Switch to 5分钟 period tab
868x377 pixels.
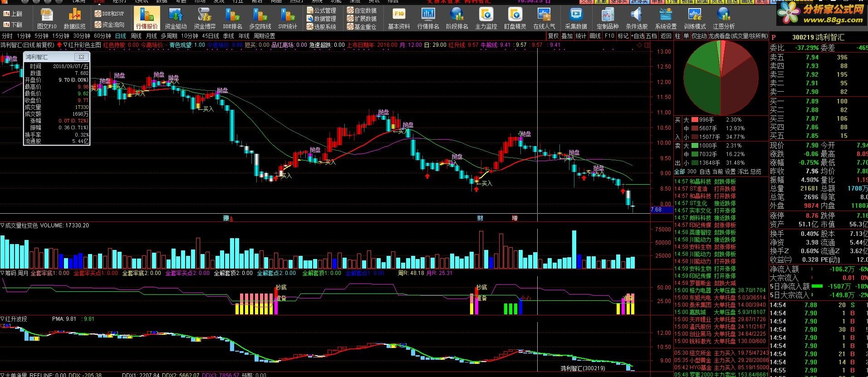click(x=41, y=36)
